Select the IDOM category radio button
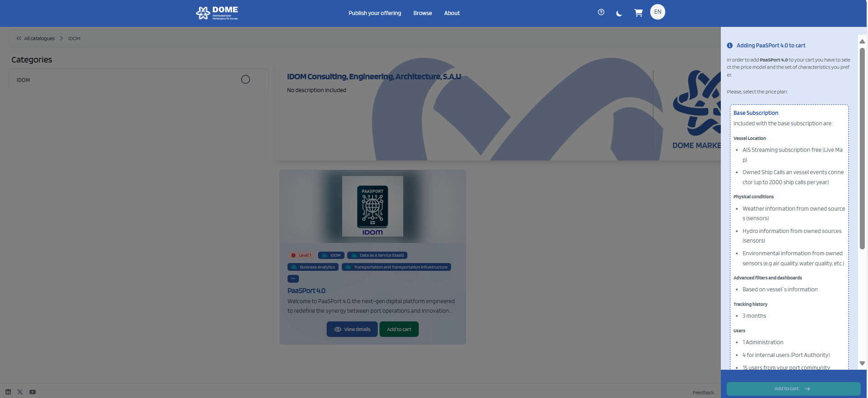This screenshot has width=868, height=398. [x=245, y=80]
